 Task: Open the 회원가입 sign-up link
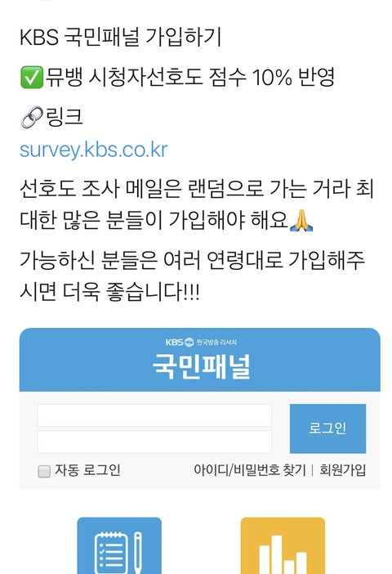coord(343,470)
